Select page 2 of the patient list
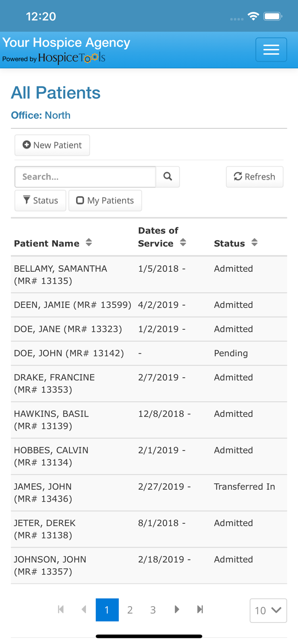The width and height of the screenshot is (298, 644). coord(130,609)
